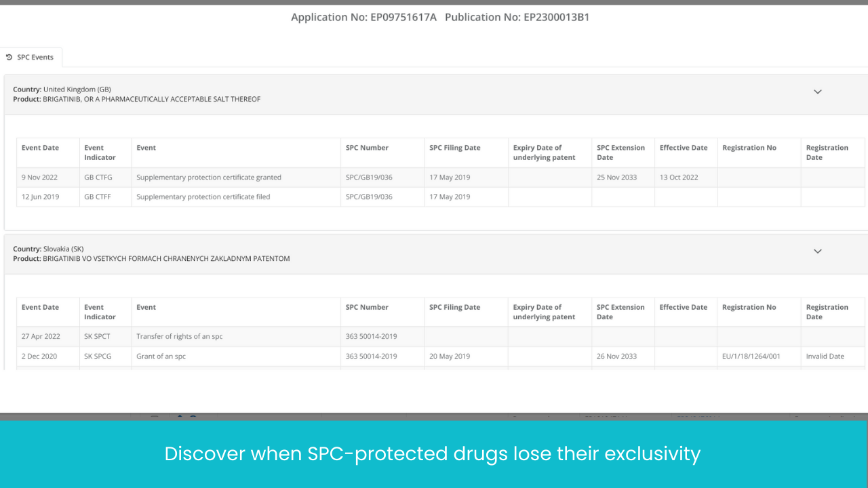Click registration number EU/1/18/1264/001
The width and height of the screenshot is (868, 488).
[751, 357]
